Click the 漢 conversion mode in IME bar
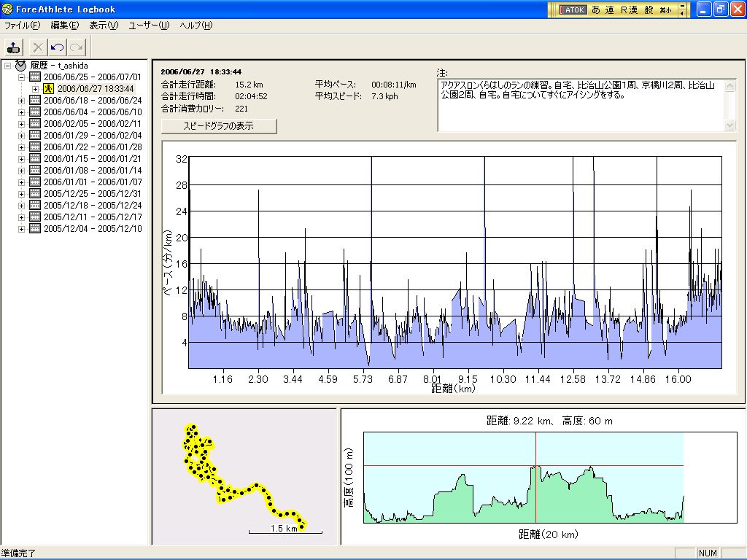This screenshot has height=560, width=747. (632, 9)
